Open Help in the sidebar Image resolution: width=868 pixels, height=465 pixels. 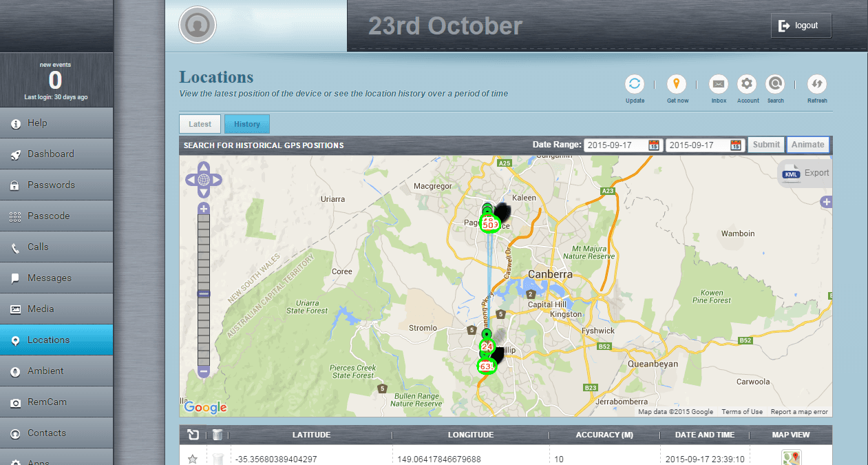coord(56,123)
